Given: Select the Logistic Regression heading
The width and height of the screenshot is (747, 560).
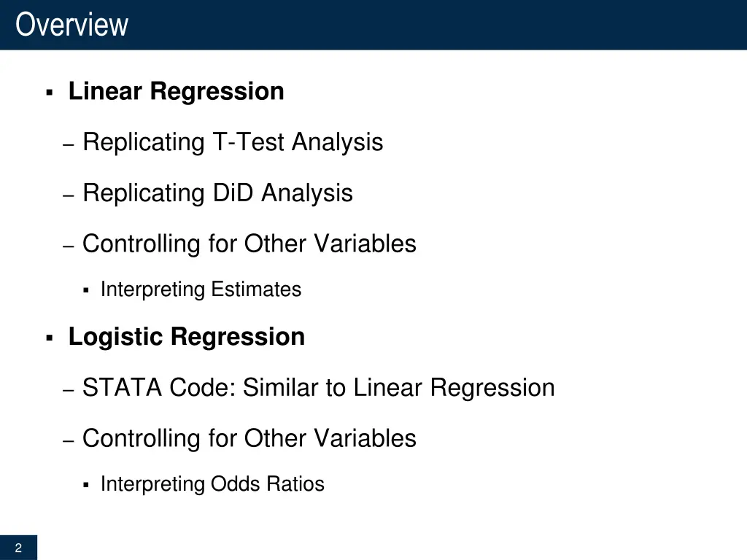Looking at the screenshot, I should tap(186, 337).
